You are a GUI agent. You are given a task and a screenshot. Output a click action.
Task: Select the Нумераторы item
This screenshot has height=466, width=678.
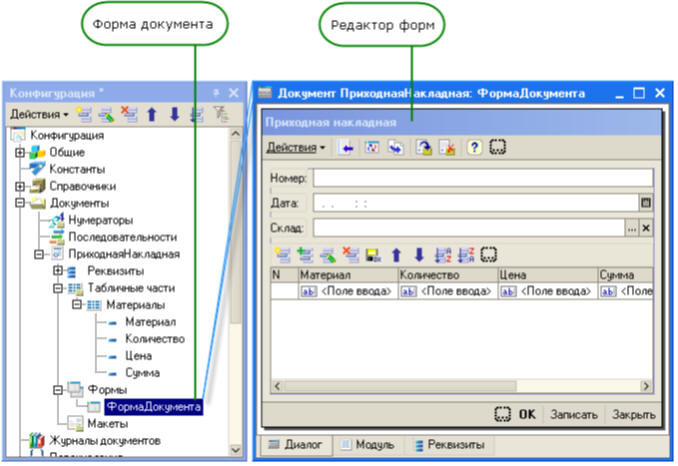[101, 220]
